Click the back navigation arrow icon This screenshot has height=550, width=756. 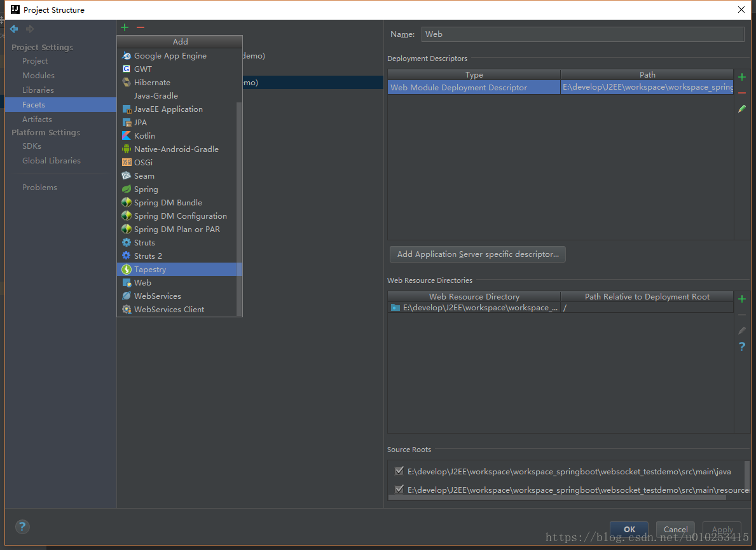click(x=14, y=29)
